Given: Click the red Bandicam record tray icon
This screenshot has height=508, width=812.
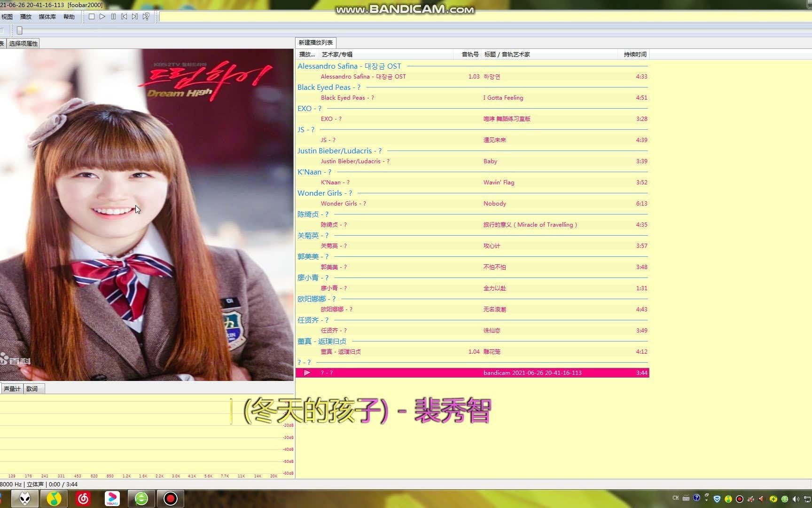Looking at the screenshot, I should (x=740, y=499).
